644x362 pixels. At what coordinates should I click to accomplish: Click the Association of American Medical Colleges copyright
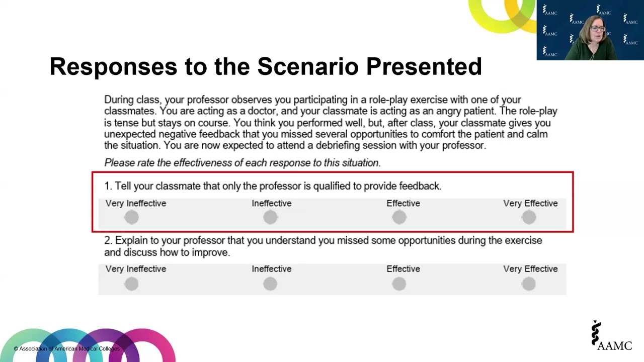pos(67,348)
